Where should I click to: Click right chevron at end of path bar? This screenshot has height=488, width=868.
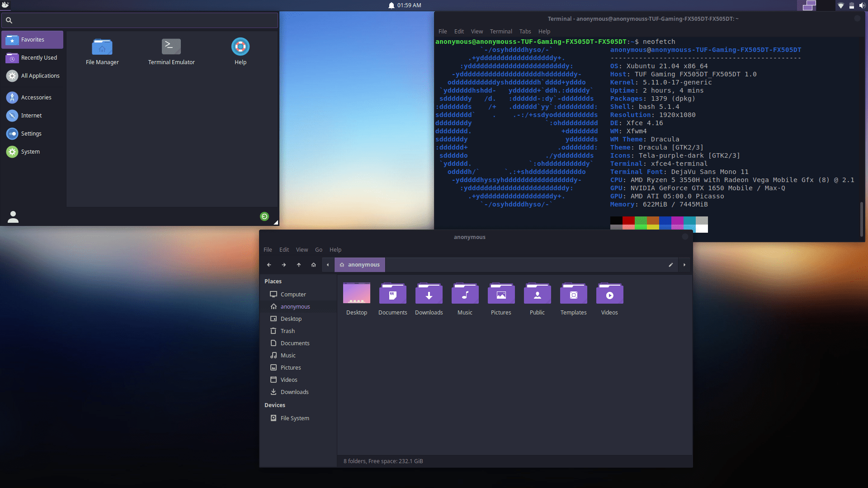[x=684, y=265]
